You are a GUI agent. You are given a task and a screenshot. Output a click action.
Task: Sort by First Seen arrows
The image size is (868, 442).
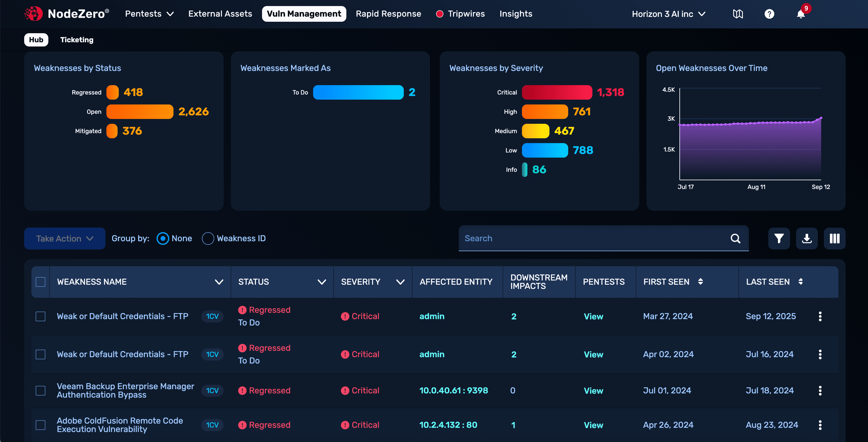pos(701,281)
